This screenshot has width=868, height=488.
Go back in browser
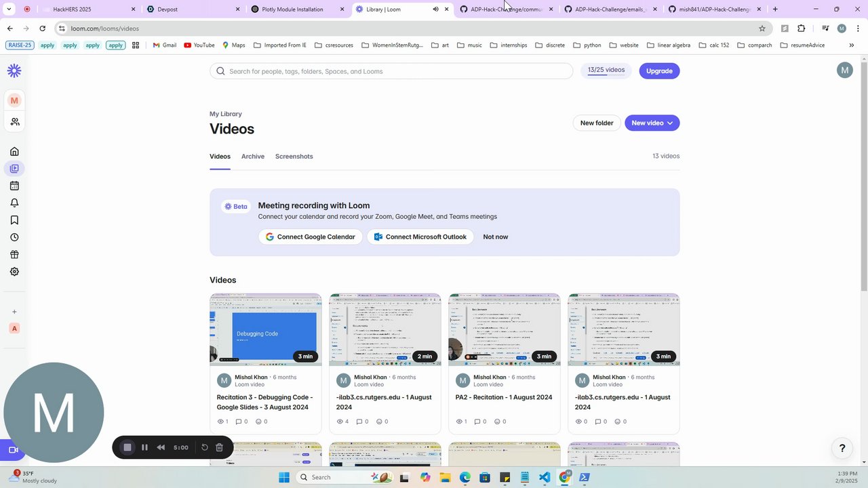pos(9,28)
